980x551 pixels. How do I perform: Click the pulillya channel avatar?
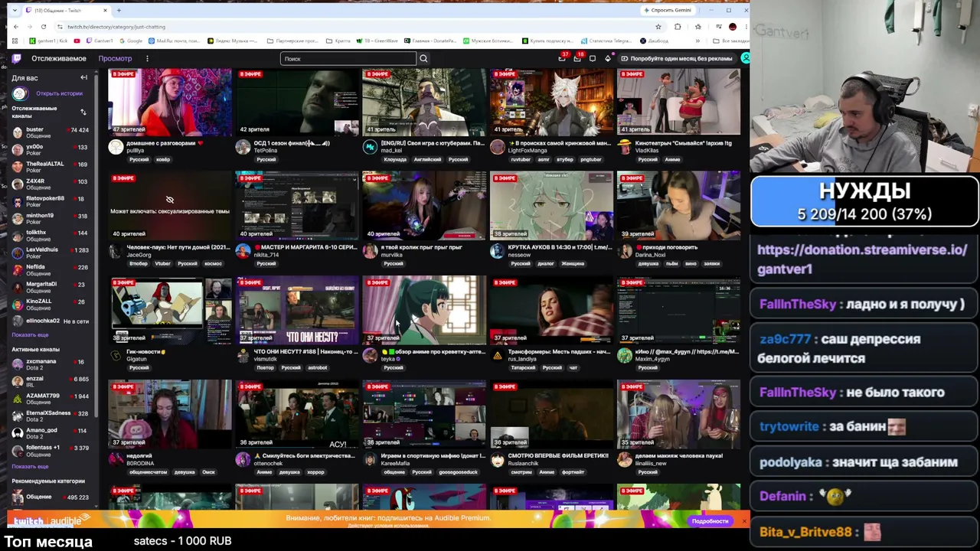(116, 147)
